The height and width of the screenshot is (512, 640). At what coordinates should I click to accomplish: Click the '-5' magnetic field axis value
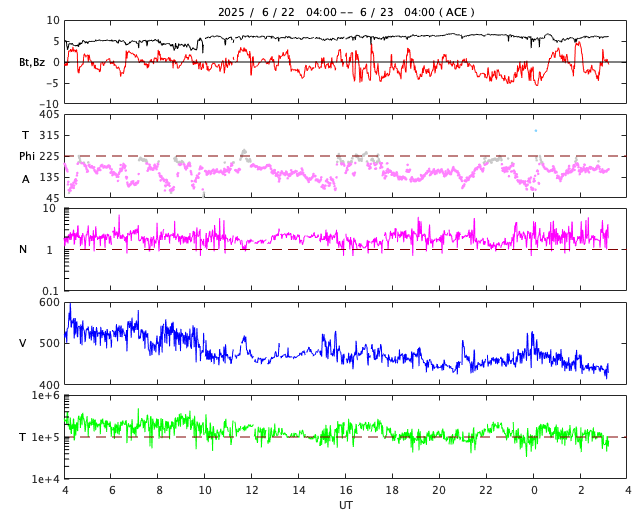point(53,83)
